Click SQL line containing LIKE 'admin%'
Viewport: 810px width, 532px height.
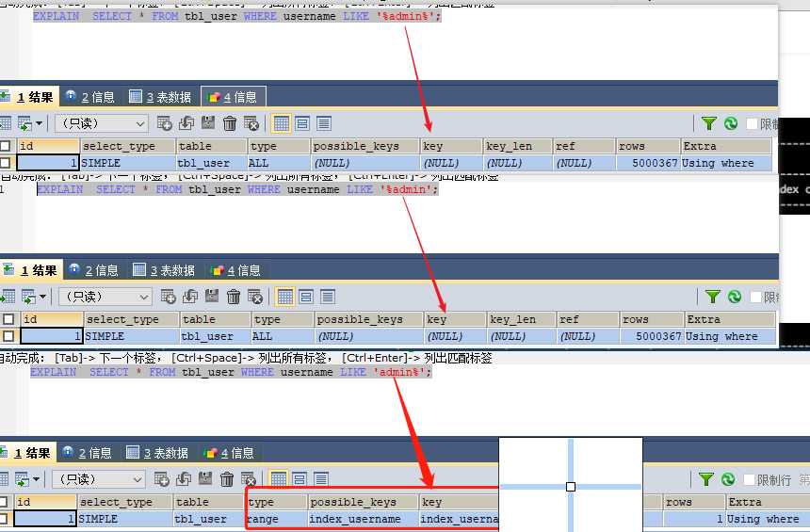click(231, 372)
